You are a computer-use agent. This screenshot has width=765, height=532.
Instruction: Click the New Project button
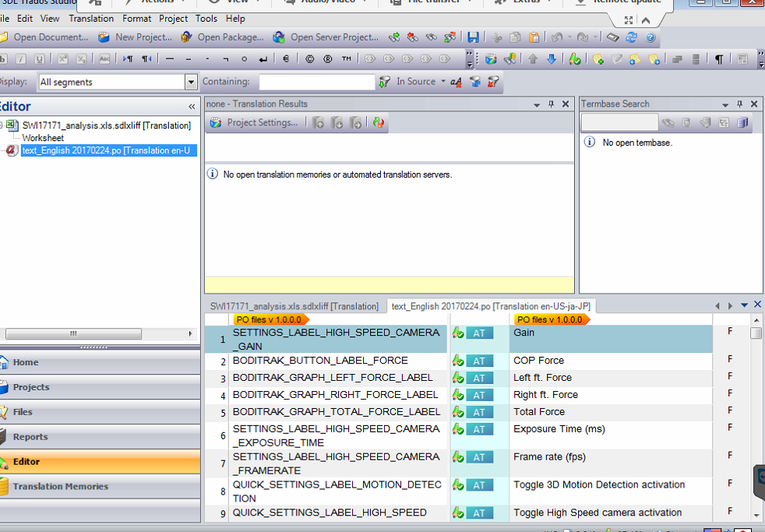[136, 37]
